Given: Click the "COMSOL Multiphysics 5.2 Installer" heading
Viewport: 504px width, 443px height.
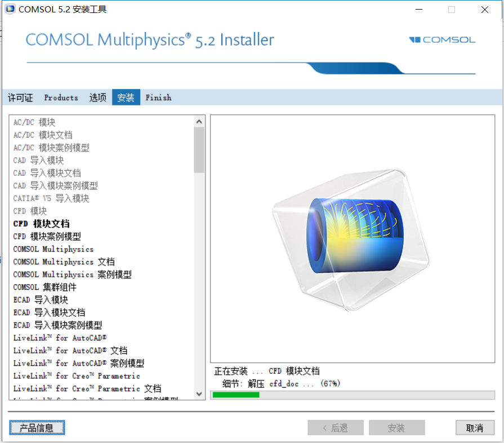Looking at the screenshot, I should 150,40.
